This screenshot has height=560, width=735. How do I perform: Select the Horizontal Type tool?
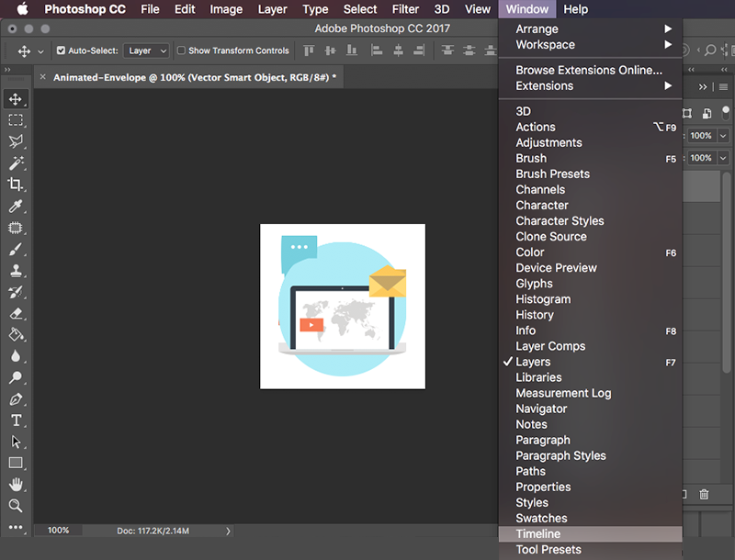(16, 420)
